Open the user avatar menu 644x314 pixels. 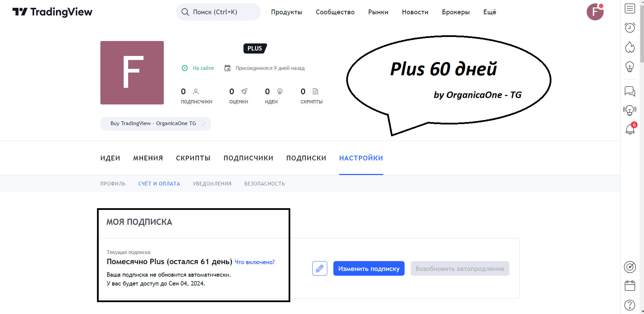(595, 12)
